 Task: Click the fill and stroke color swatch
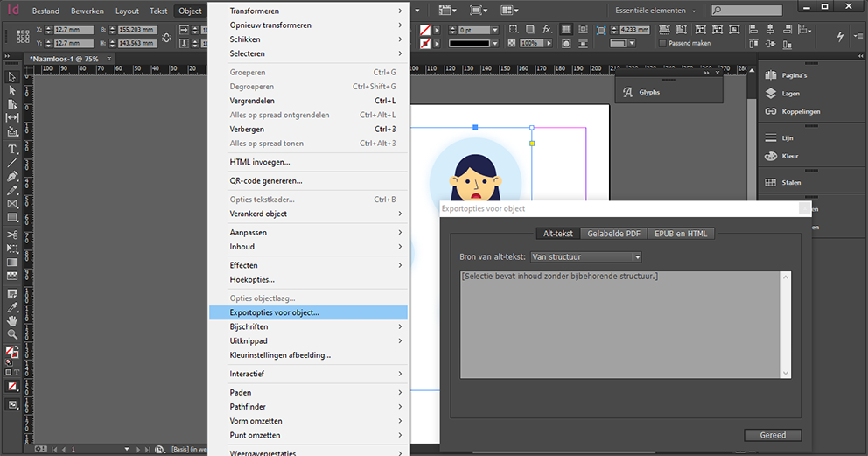click(x=12, y=351)
